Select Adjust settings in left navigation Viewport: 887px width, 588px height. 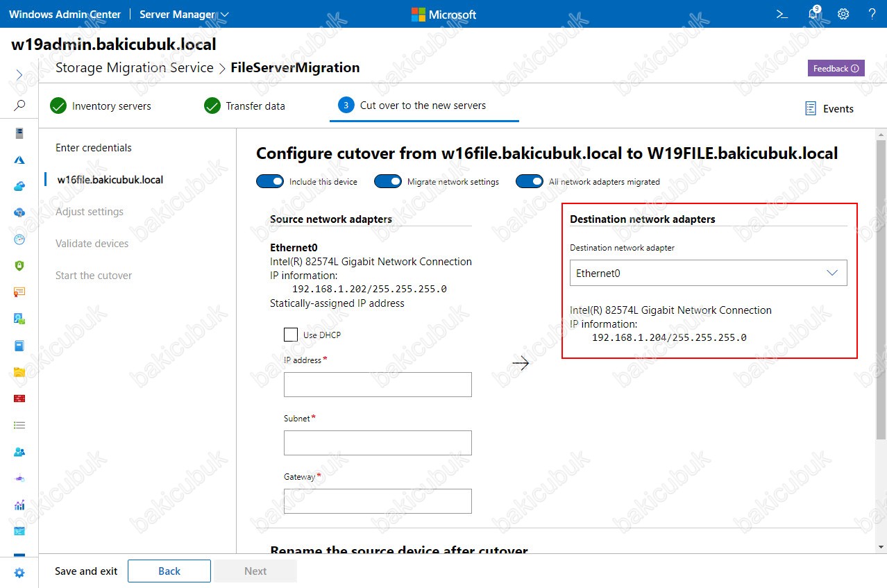point(90,212)
